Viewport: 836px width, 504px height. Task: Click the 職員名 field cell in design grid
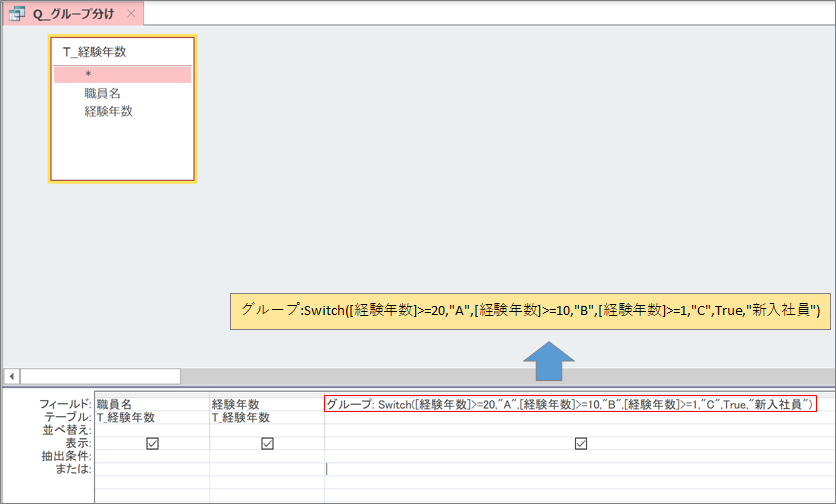(152, 404)
